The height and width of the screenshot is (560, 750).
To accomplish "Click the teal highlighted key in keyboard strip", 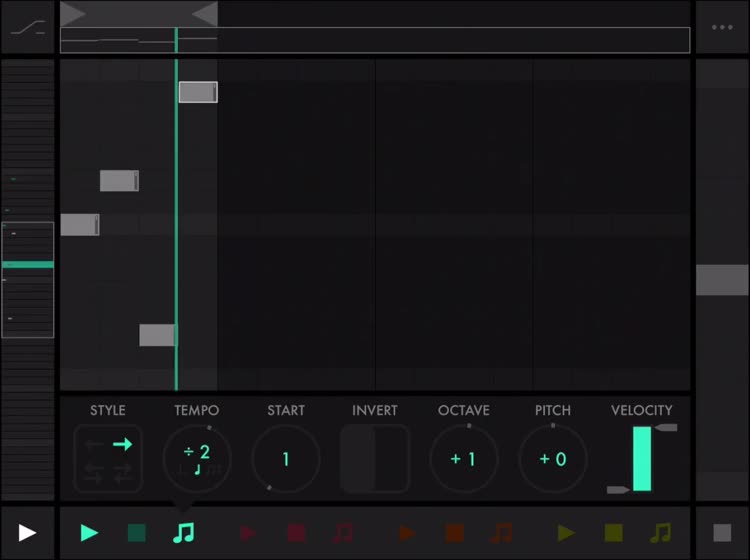I will pos(28,264).
